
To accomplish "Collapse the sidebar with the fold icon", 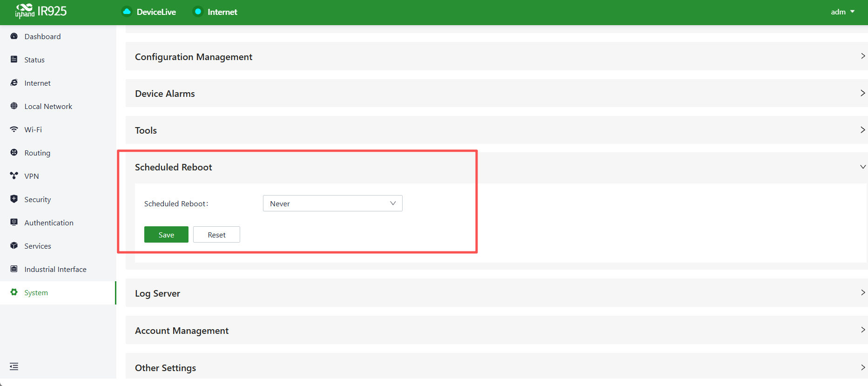I will (14, 367).
